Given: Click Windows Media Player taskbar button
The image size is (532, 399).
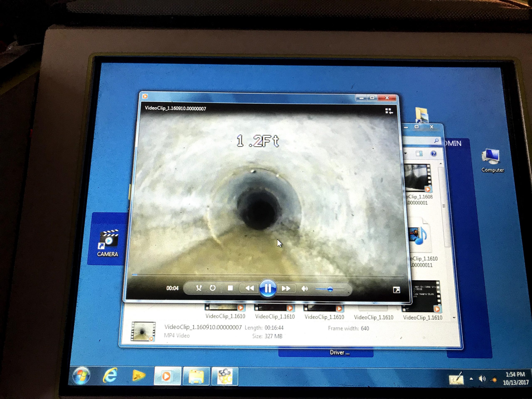Looking at the screenshot, I should pos(167,376).
